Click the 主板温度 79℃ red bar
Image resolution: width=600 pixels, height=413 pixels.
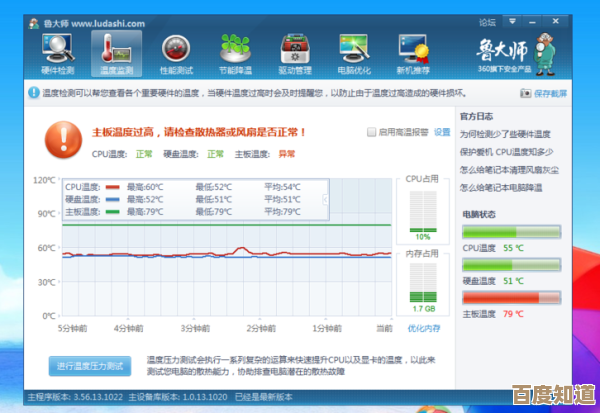click(x=511, y=297)
